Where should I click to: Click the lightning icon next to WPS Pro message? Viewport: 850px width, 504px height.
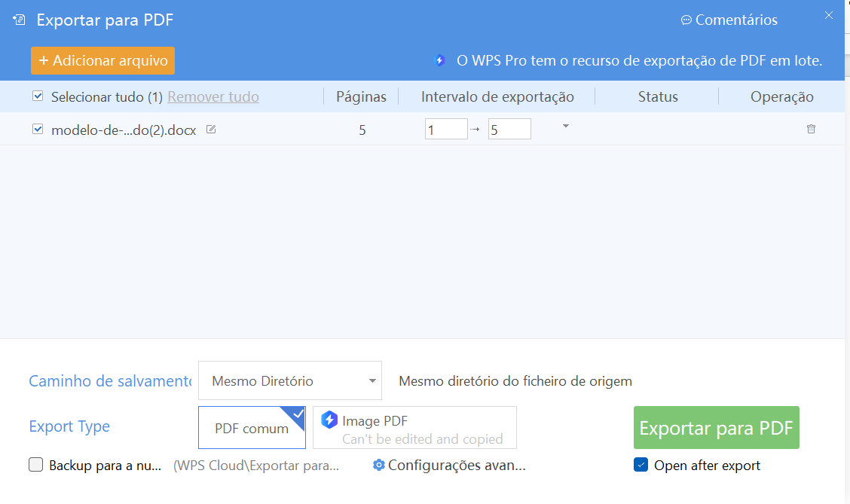coord(439,60)
